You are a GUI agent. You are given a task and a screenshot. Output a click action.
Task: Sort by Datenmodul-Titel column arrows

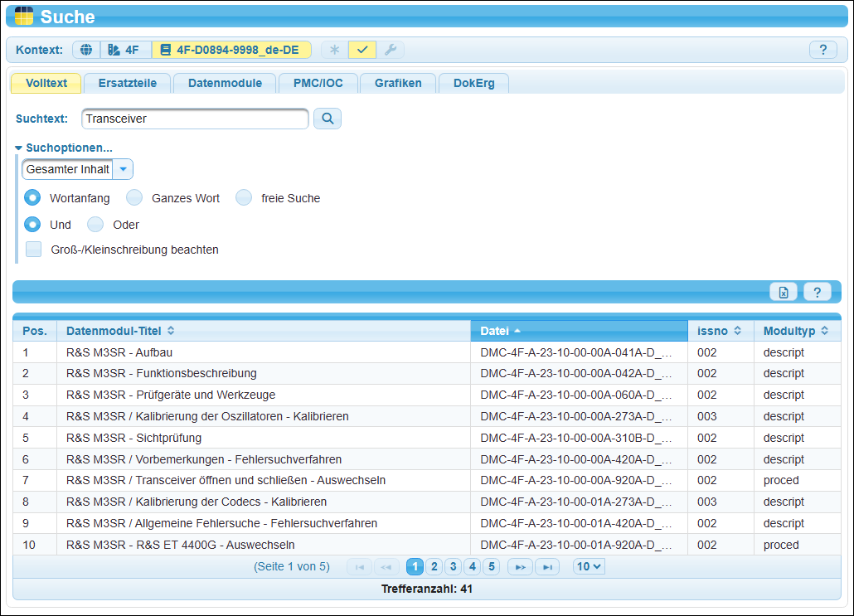point(171,331)
